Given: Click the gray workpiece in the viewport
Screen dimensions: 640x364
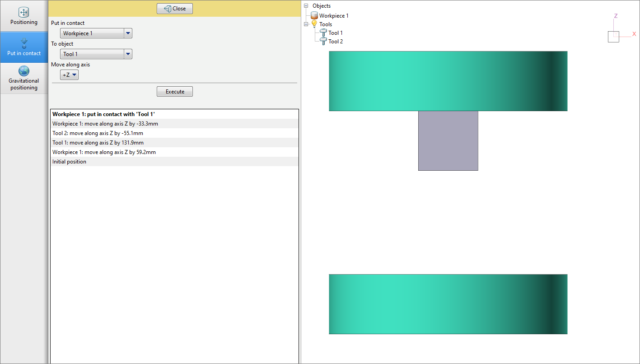Looking at the screenshot, I should tap(448, 140).
